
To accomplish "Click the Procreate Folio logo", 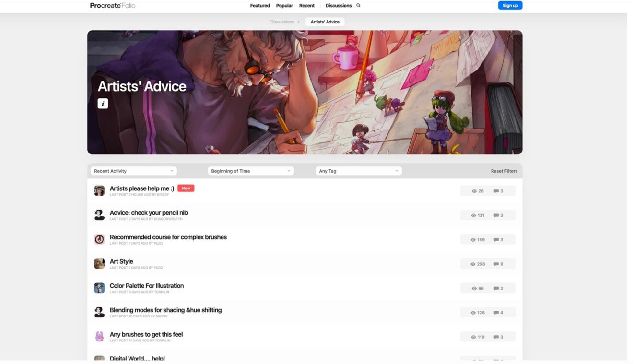I will click(x=112, y=5).
